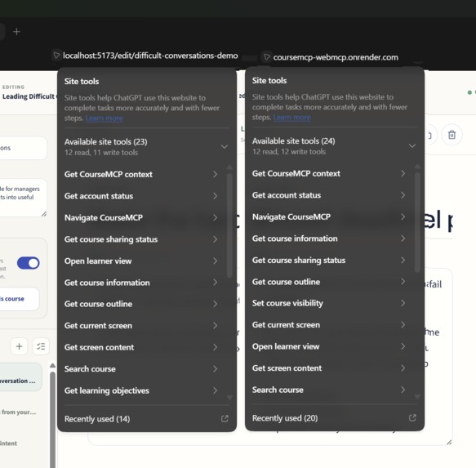Select Navigate CourseMCP in right panel
476x468 pixels.
(329, 216)
